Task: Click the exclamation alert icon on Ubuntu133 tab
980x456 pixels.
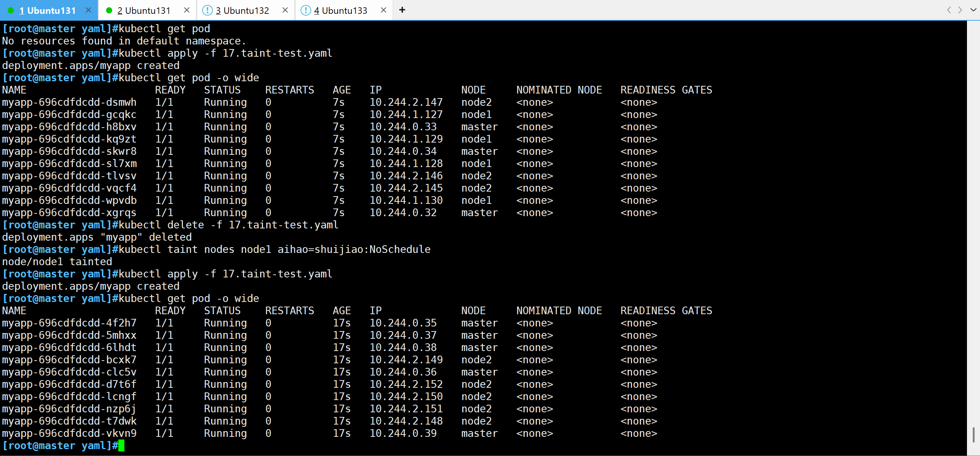Action: click(x=305, y=10)
